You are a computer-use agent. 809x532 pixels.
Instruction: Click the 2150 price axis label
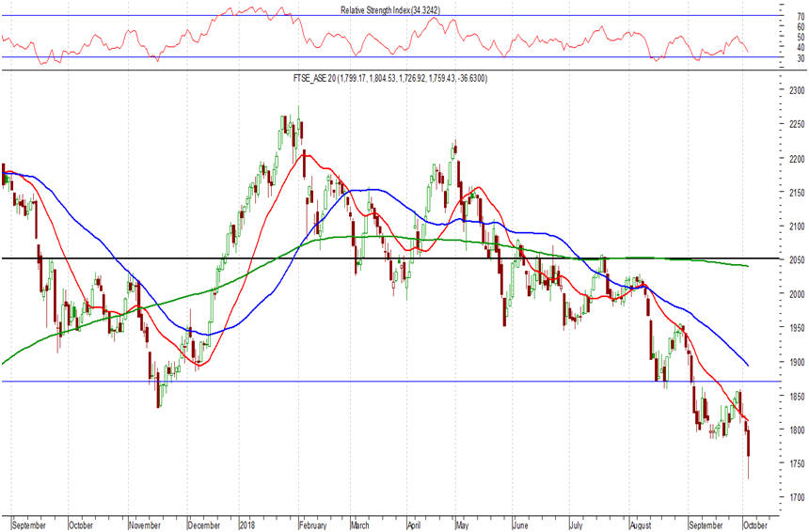(797, 193)
